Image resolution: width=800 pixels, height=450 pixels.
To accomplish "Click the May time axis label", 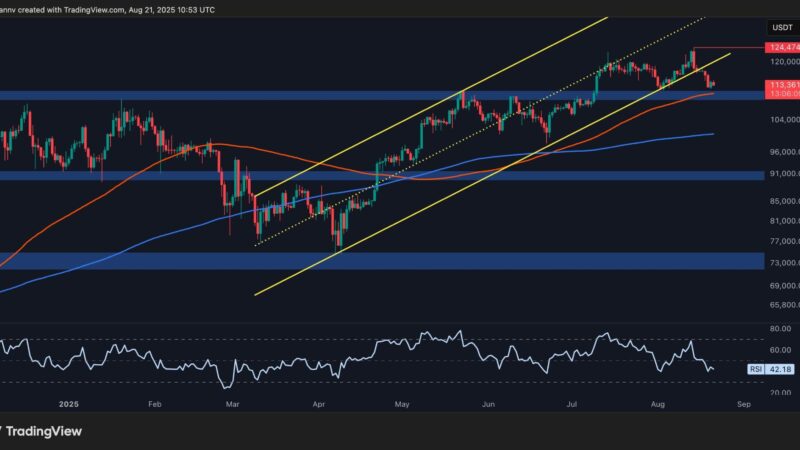I will coord(402,404).
